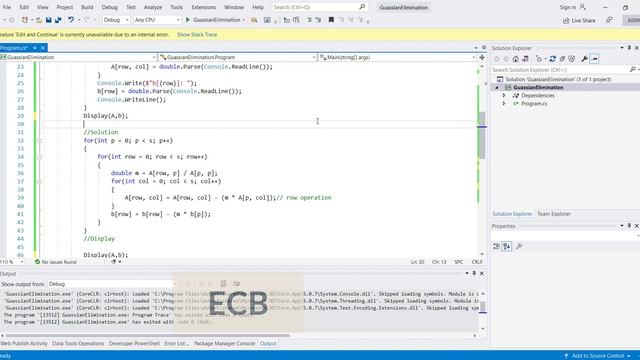The height and width of the screenshot is (360, 640).
Task: Open the Extensions menu
Action: point(203,7)
